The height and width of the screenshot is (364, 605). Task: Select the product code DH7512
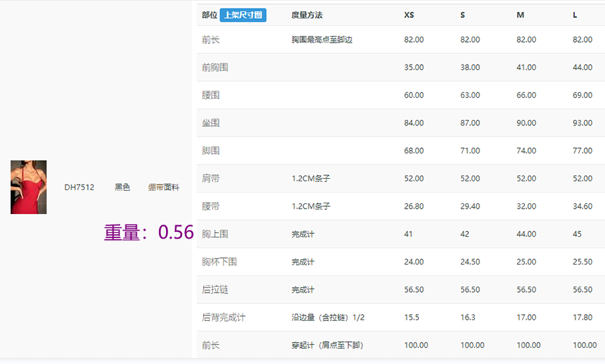click(x=79, y=187)
